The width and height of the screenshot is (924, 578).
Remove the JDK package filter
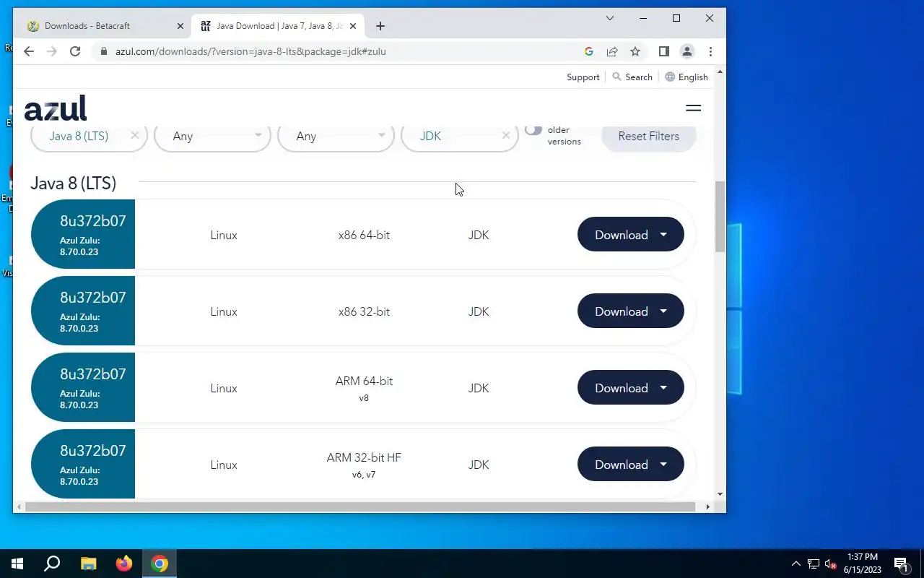505,135
